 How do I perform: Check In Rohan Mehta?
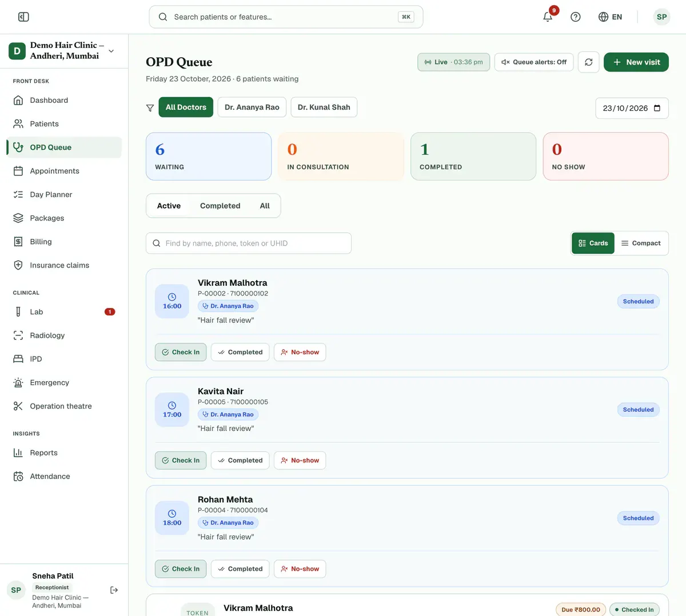click(181, 569)
